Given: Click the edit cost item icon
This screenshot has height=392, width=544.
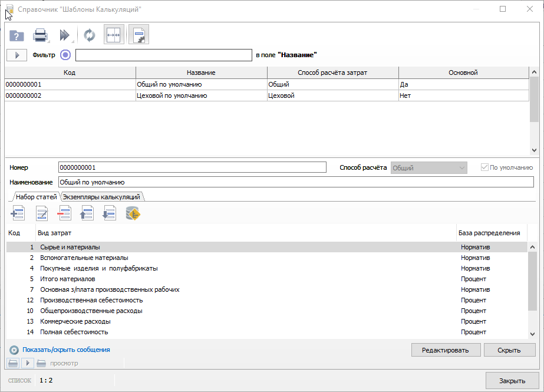Looking at the screenshot, I should point(41,213).
